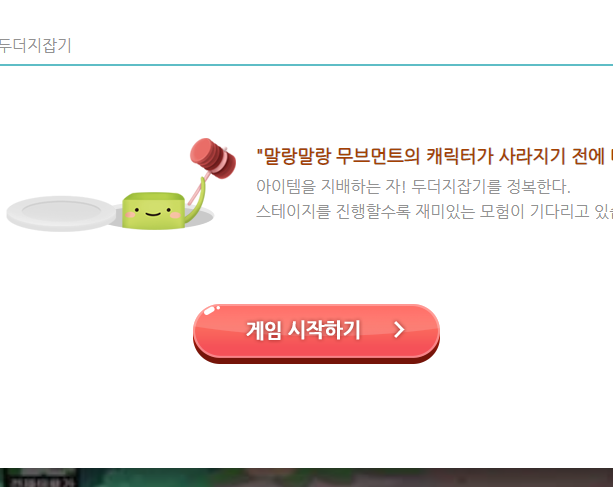Click the glossy white highlight on the red button

212,310
